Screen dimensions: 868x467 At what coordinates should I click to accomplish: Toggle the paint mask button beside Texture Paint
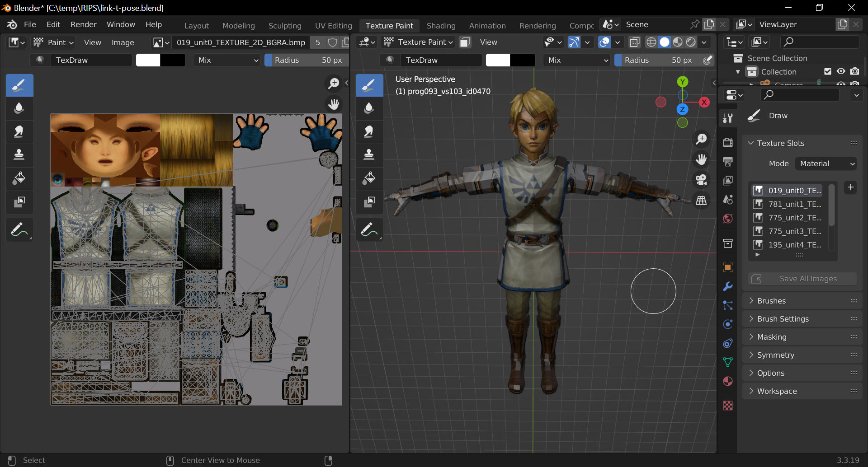(x=465, y=42)
